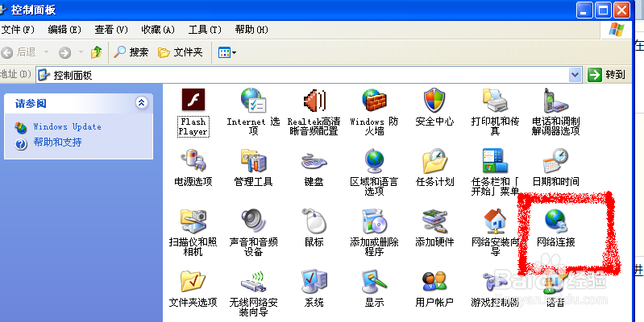The height and width of the screenshot is (322, 644).
Task: Expand the forward history dropdown arrow
Action: click(81, 52)
